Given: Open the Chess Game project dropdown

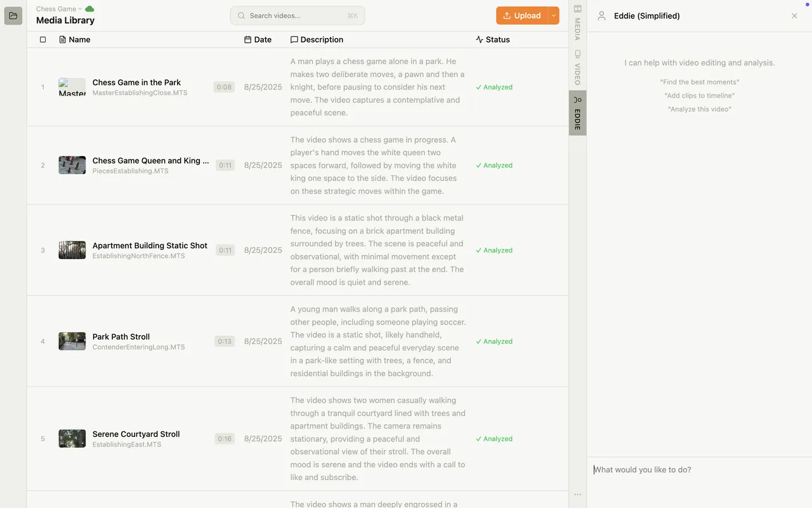Looking at the screenshot, I should pyautogui.click(x=59, y=9).
